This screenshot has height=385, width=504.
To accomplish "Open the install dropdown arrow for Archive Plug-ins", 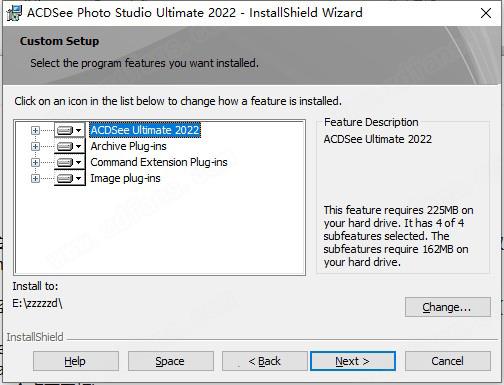I will pyautogui.click(x=79, y=146).
